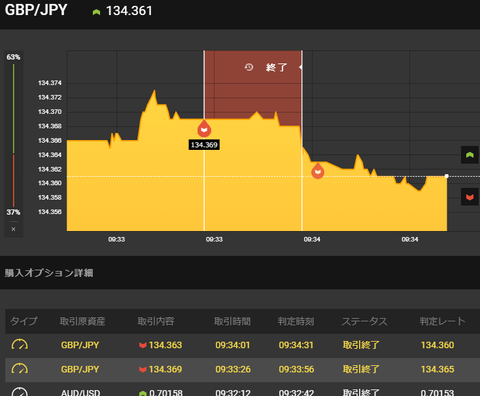Click the red down (Low) arrow button
This screenshot has height=396, width=480.
click(470, 197)
